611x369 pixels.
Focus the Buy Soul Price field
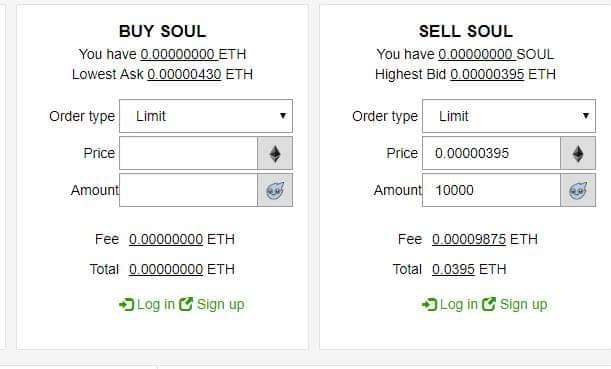click(189, 153)
